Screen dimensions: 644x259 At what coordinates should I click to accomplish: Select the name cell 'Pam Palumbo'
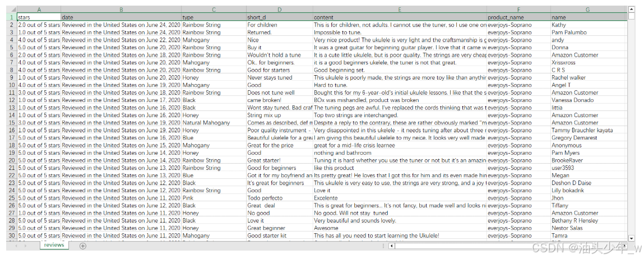tap(589, 33)
